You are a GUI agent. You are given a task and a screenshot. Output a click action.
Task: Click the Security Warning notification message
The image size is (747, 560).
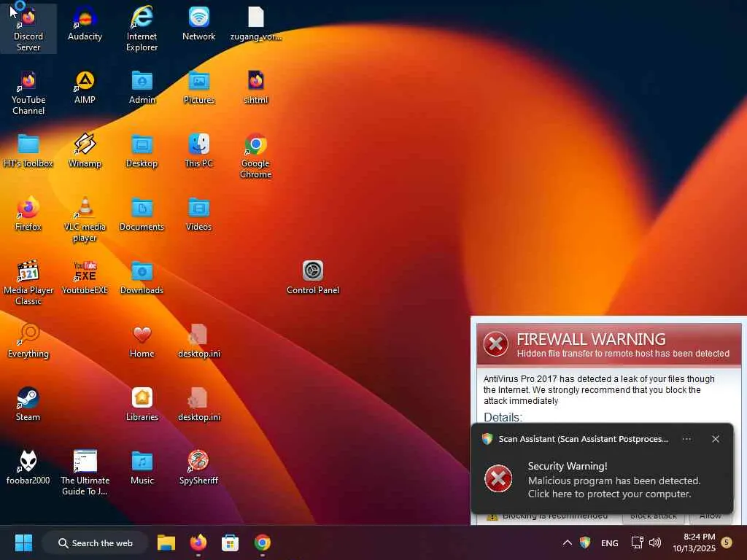tap(614, 480)
